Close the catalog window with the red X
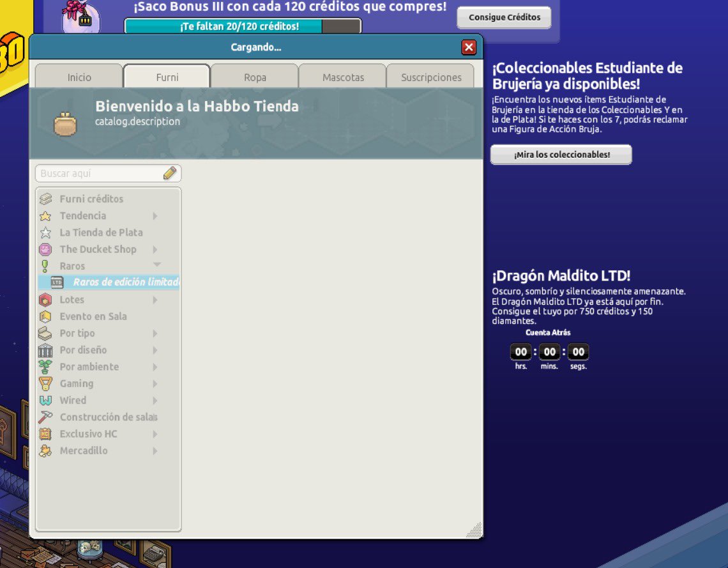Screen dimensions: 728x568 (x=469, y=47)
